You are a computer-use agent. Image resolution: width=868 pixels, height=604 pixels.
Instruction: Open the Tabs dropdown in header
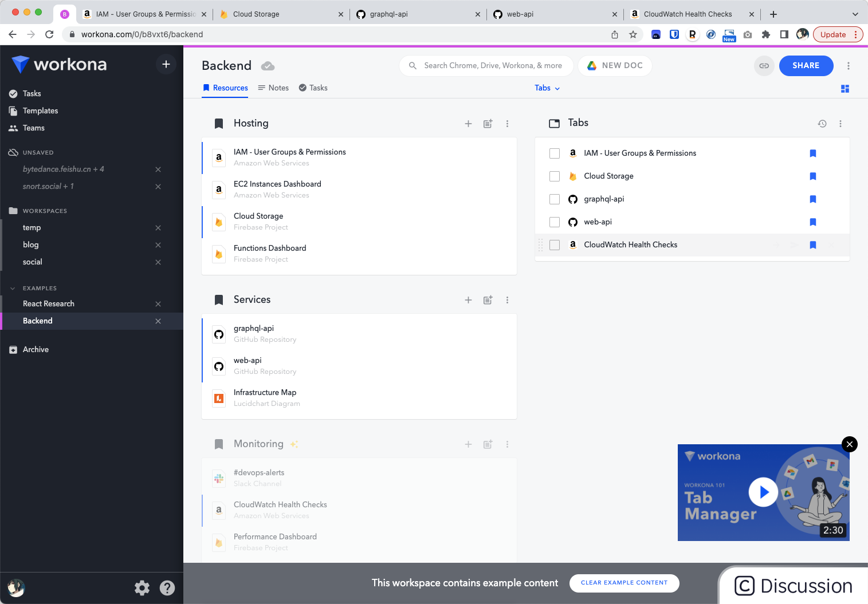point(547,88)
